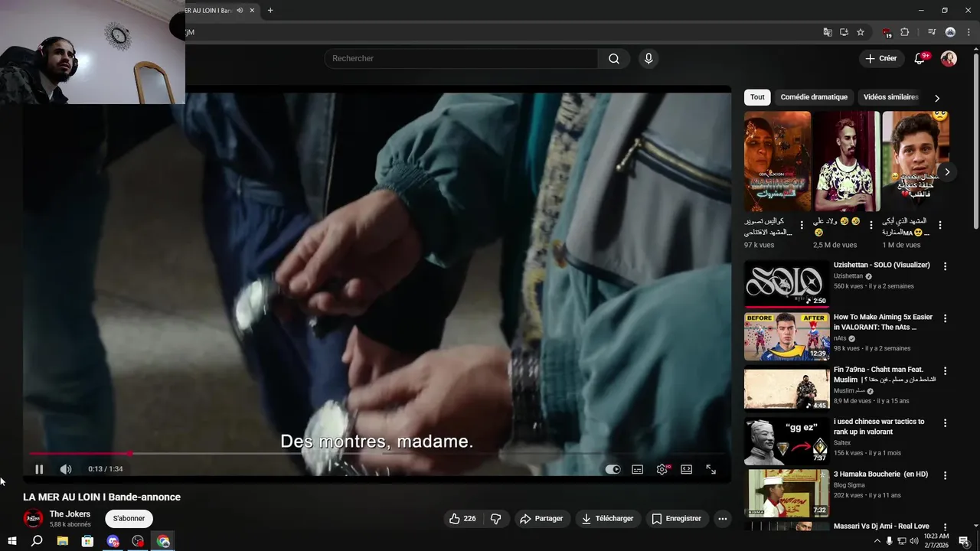Screen dimensions: 980x551
Task: Click the install app icon in address bar
Action: coord(844,32)
